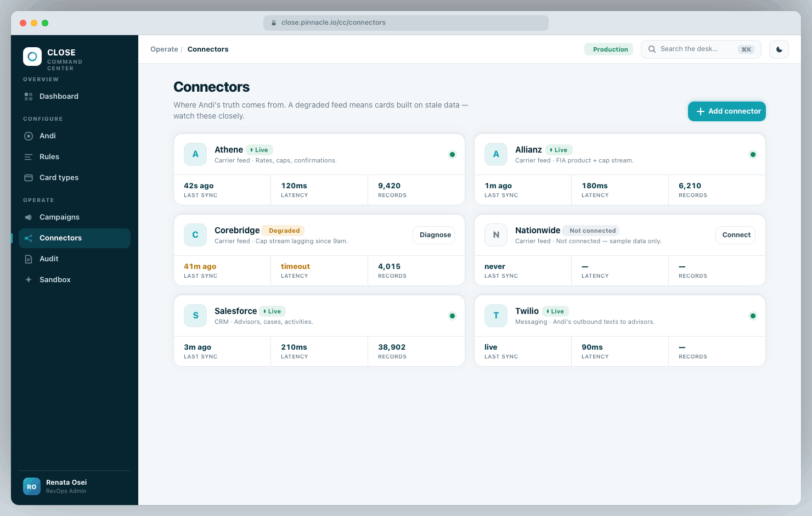
Task: Click the Salesforce green status dot
Action: point(452,316)
